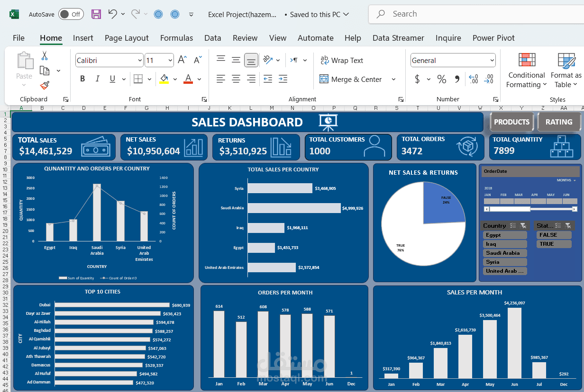The image size is (584, 392).
Task: Align text right
Action: pyautogui.click(x=251, y=79)
